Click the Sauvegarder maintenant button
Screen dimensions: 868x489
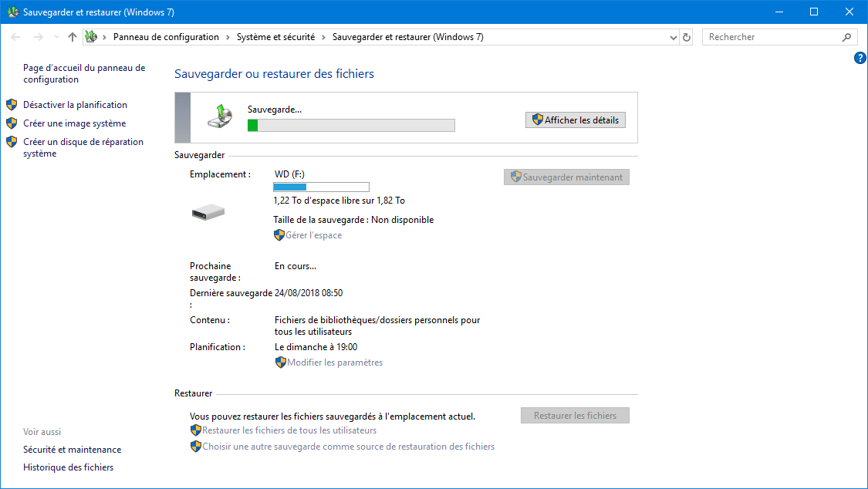pos(566,177)
